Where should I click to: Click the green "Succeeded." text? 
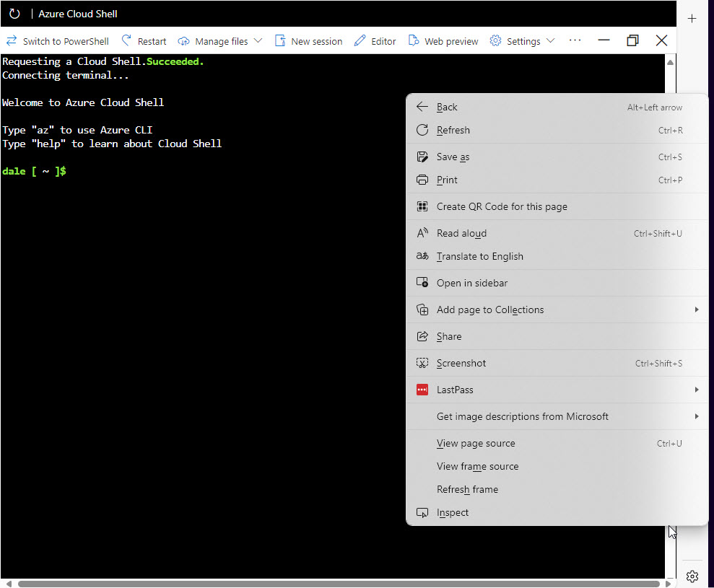pos(175,61)
